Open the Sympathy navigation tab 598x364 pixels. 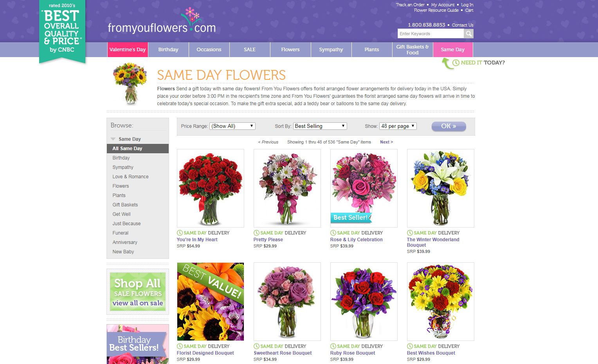click(x=331, y=50)
